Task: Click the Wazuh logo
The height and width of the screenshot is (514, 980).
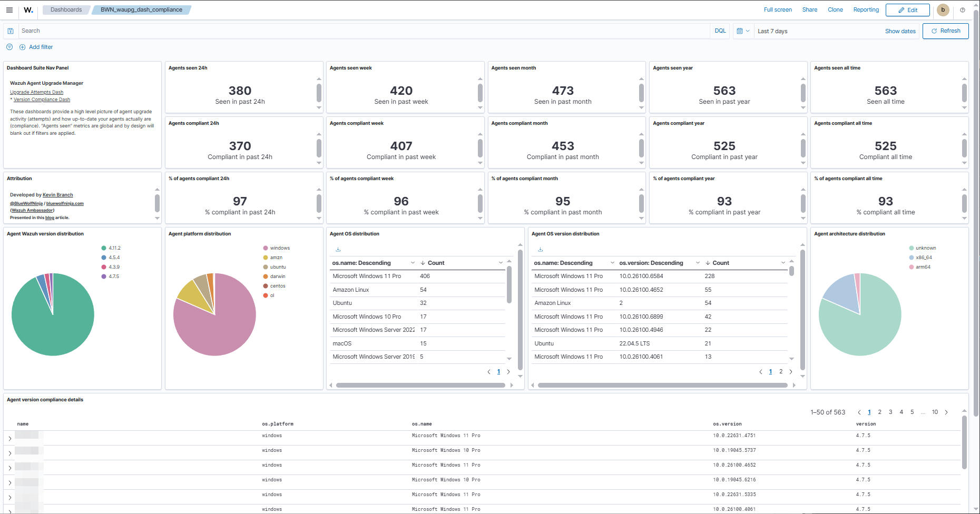Action: [28, 9]
